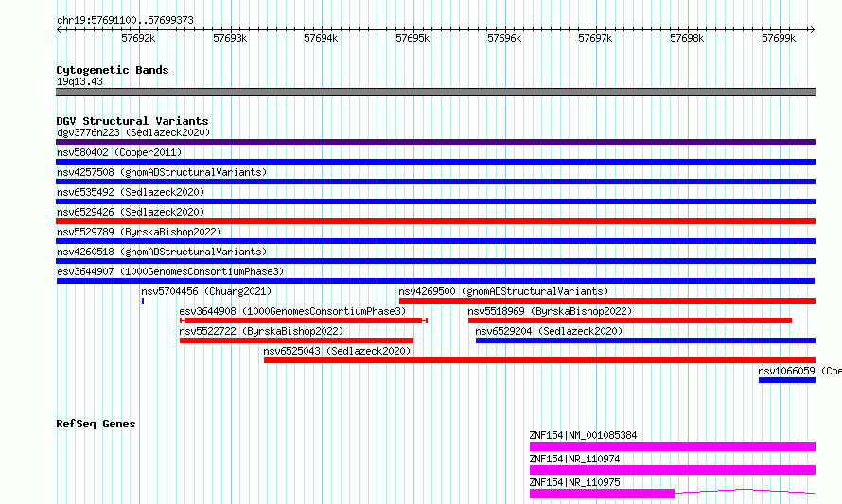Click the 57698k ruler tick label
842x504 pixels.
pos(687,38)
